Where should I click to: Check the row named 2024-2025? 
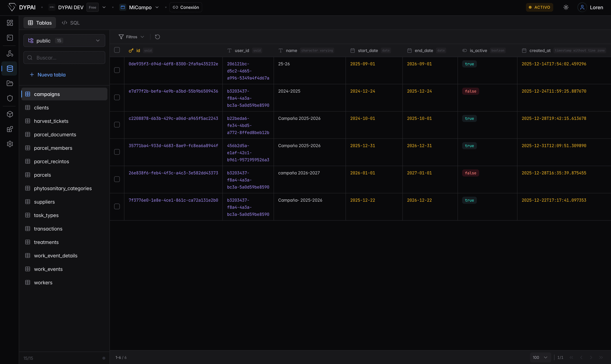coord(117,97)
